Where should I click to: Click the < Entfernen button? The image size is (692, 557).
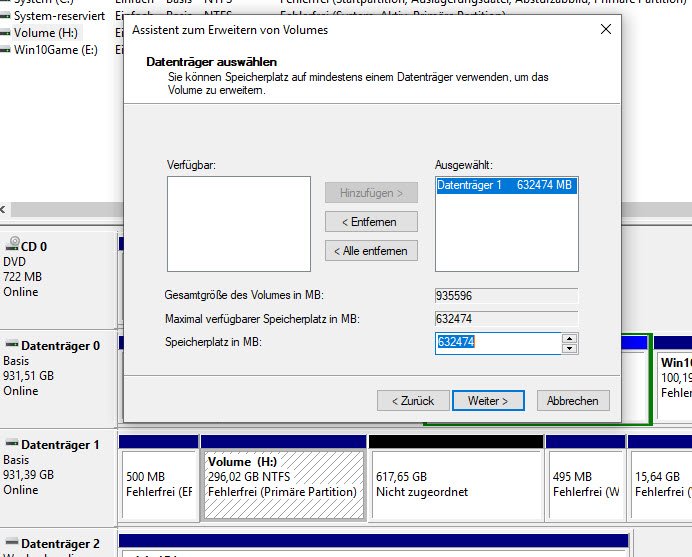pos(371,222)
